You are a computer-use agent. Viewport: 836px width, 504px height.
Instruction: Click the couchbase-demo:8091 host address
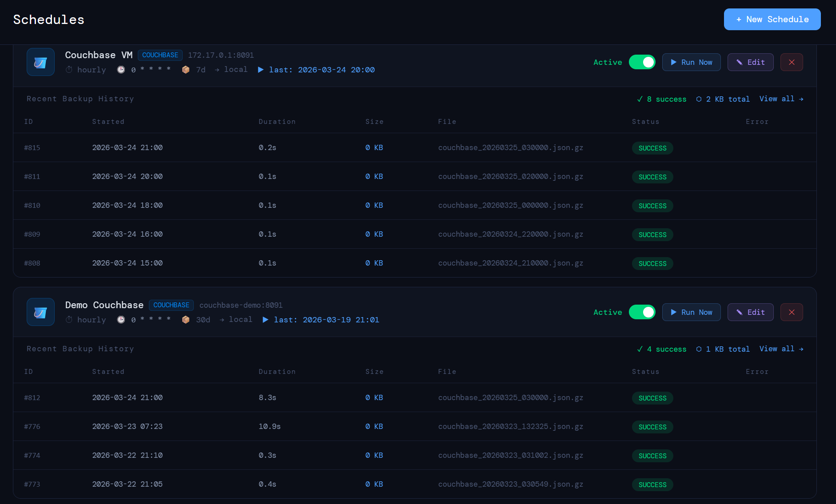(x=241, y=305)
